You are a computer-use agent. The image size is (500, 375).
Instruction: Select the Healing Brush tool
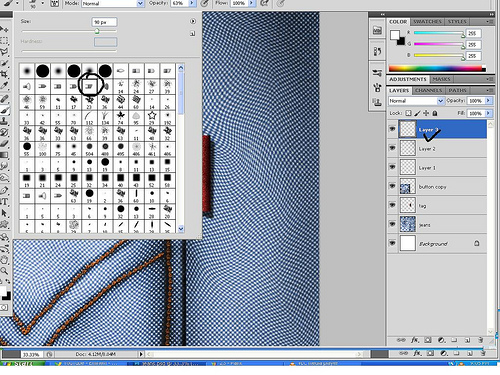coord(4,98)
